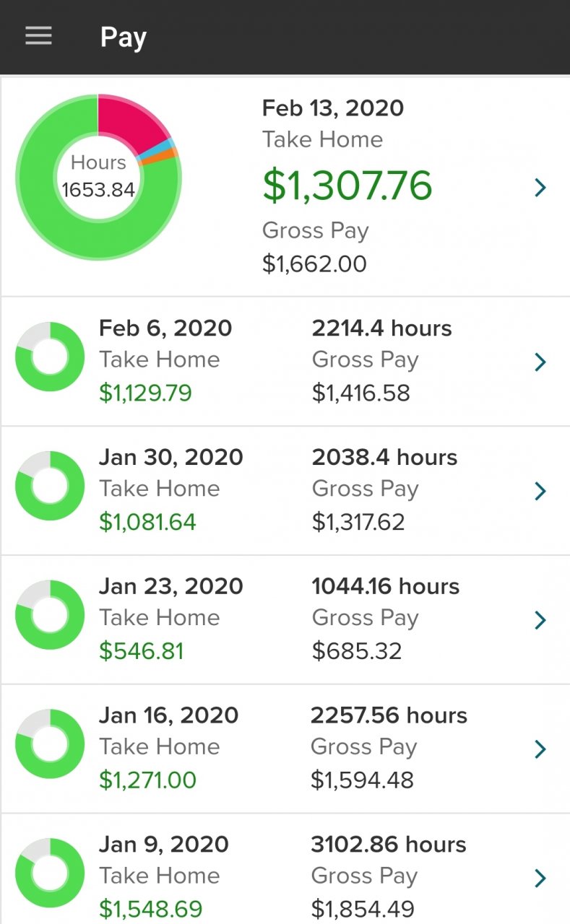This screenshot has height=924, width=570.
Task: Select the $1,307.76 take home amount
Action: click(347, 186)
